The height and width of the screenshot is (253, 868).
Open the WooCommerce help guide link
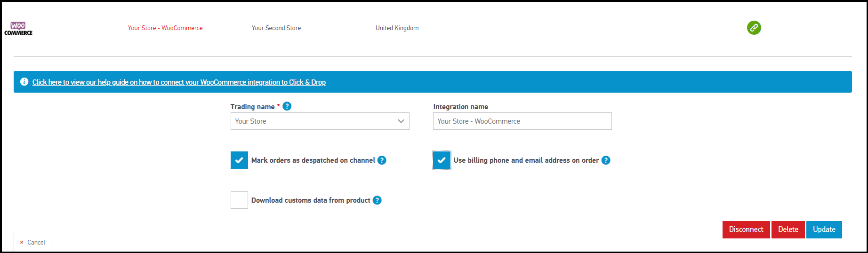coord(179,82)
